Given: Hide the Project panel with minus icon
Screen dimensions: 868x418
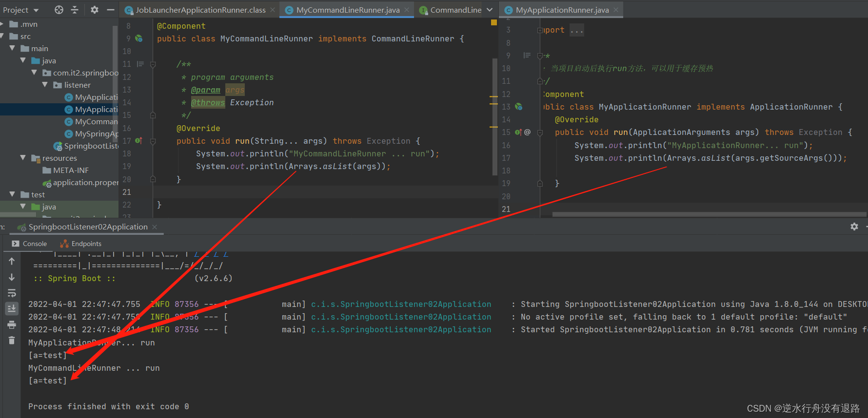Looking at the screenshot, I should [111, 10].
